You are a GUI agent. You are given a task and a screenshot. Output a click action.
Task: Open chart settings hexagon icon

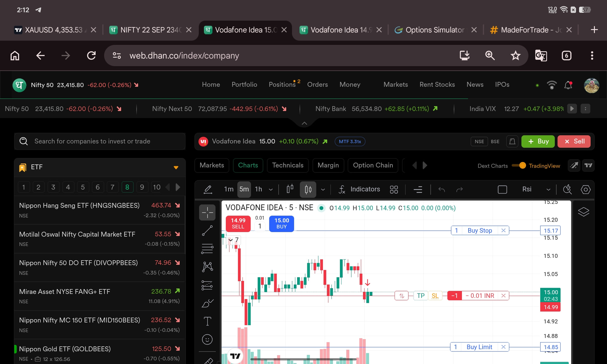click(x=586, y=189)
